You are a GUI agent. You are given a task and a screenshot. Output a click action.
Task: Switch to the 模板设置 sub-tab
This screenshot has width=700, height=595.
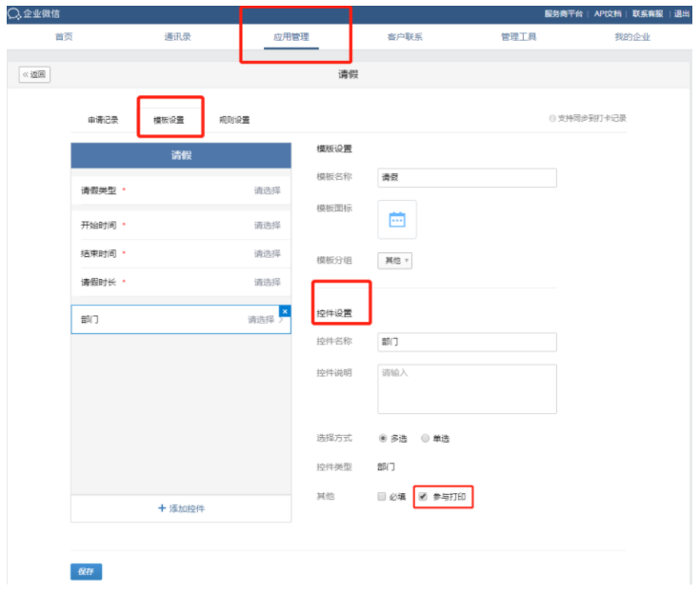169,120
